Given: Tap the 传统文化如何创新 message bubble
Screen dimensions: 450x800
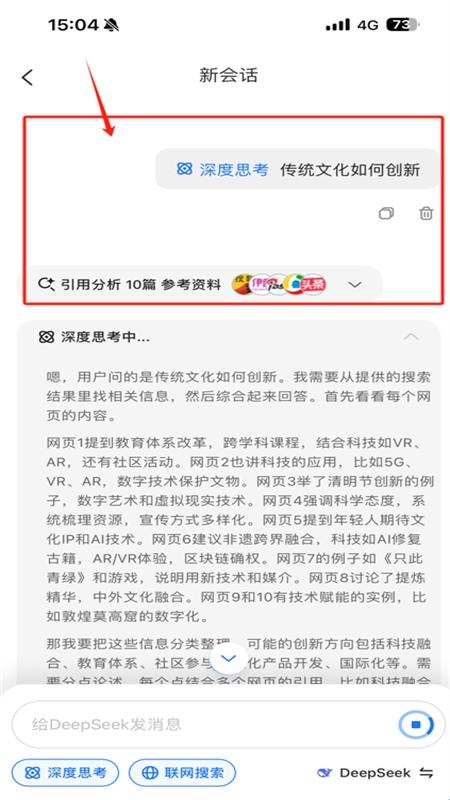Looking at the screenshot, I should pyautogui.click(x=297, y=169).
